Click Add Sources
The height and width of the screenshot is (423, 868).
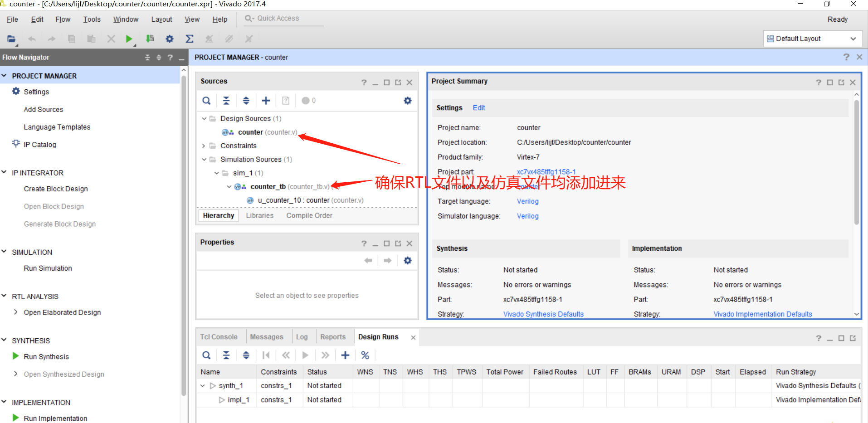point(44,110)
